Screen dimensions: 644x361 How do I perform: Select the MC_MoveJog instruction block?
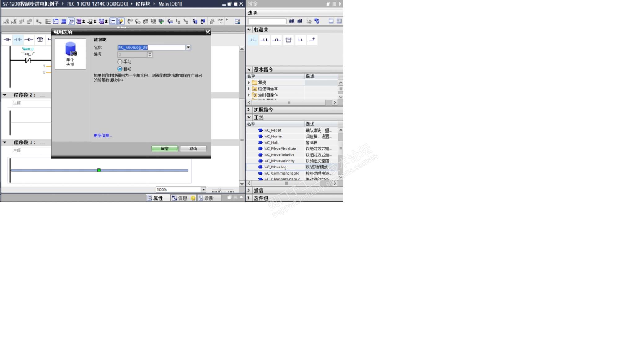click(x=275, y=167)
